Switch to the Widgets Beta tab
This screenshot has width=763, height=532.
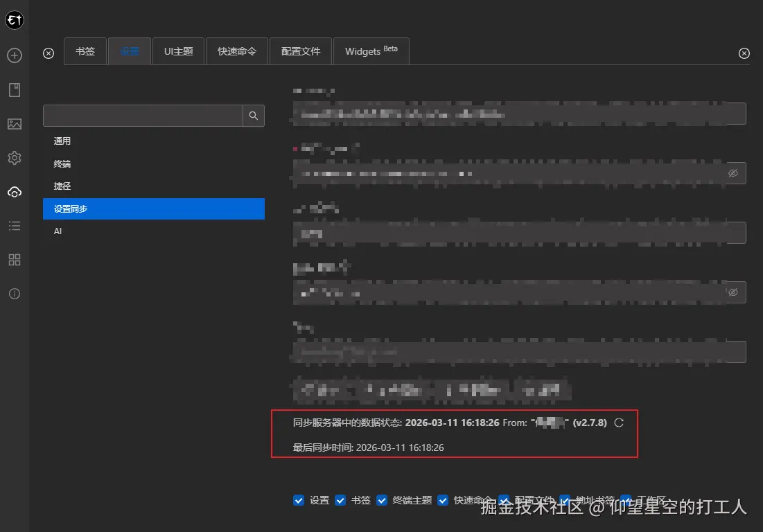point(371,51)
